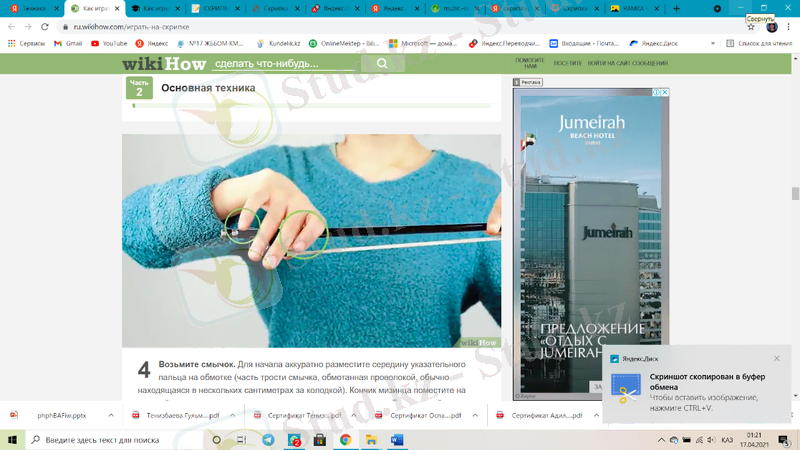Click the page vertical scrollbar thumb
Image resolution: width=800 pixels, height=450 pixels.
(795, 194)
